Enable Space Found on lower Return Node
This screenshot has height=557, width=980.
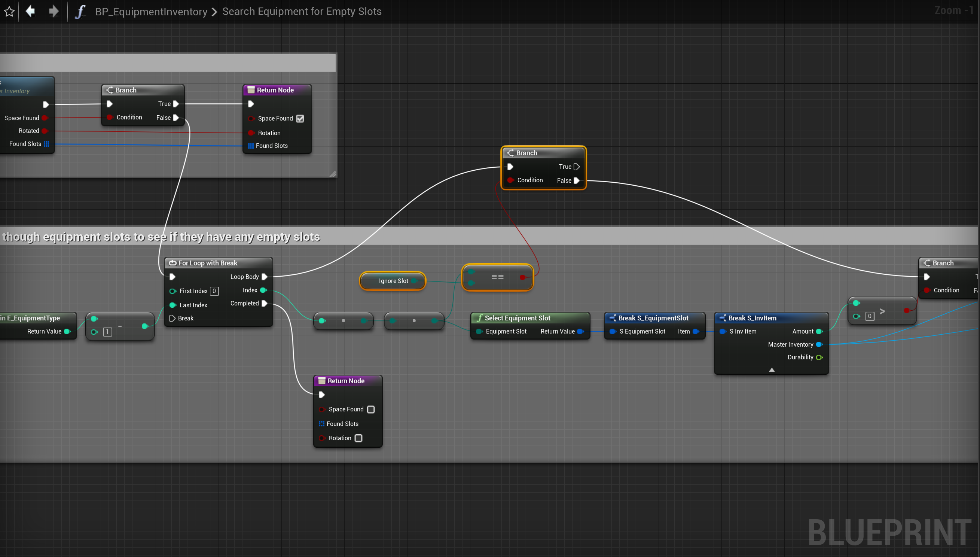click(370, 410)
